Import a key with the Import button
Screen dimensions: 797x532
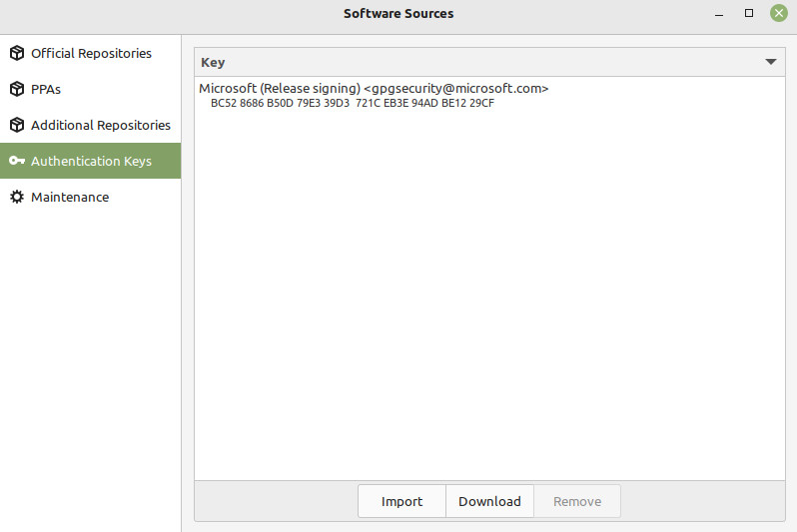[401, 501]
